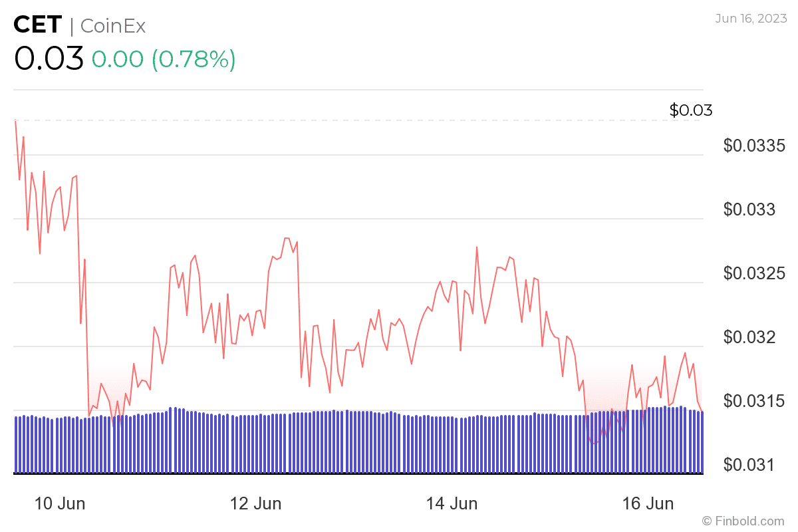Click the 16 Jun date marker

pos(648,503)
